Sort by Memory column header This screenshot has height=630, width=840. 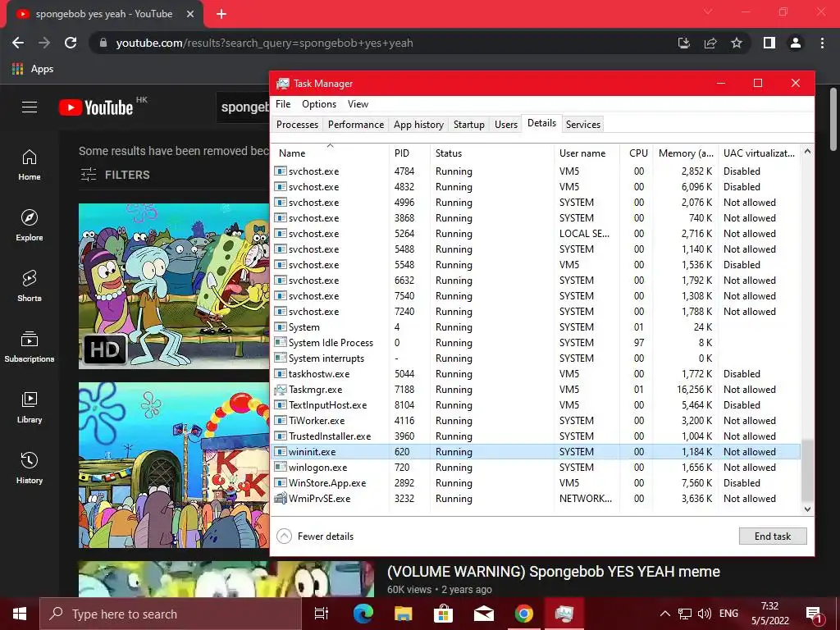tap(686, 153)
